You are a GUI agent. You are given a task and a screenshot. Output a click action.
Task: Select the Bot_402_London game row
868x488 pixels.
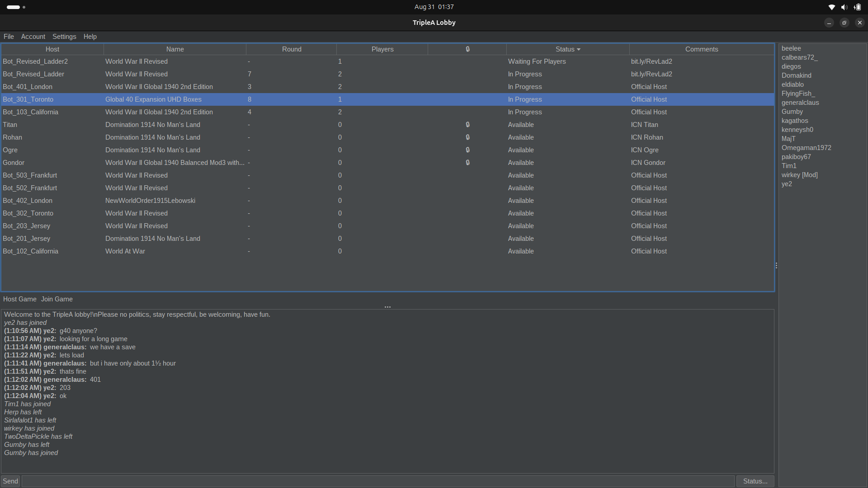(x=387, y=201)
